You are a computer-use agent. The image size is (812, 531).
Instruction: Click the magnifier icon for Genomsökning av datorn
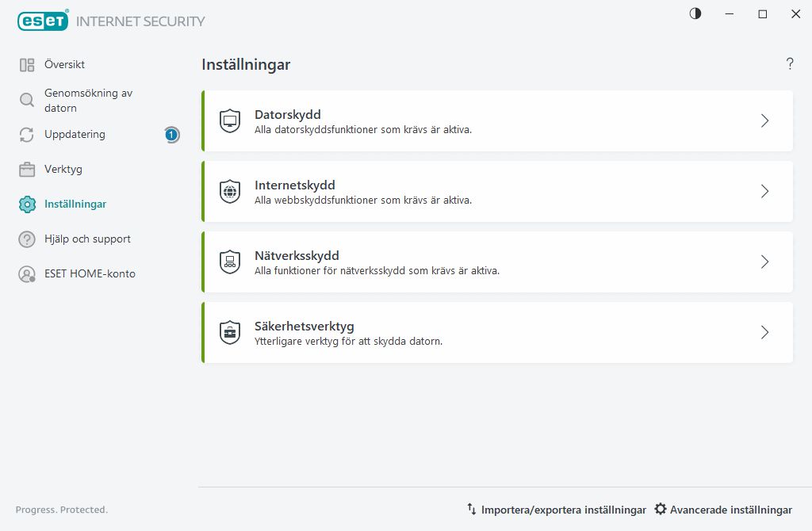27,100
